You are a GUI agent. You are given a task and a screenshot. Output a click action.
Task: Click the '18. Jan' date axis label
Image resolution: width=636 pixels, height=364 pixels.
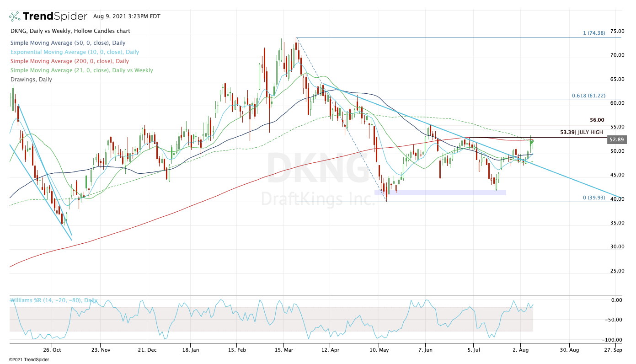pos(191,350)
